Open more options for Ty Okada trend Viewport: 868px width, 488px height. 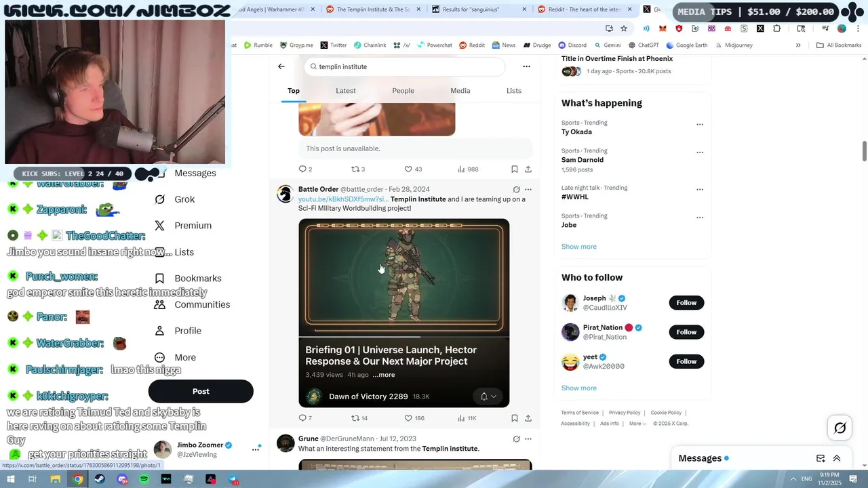pyautogui.click(x=700, y=125)
